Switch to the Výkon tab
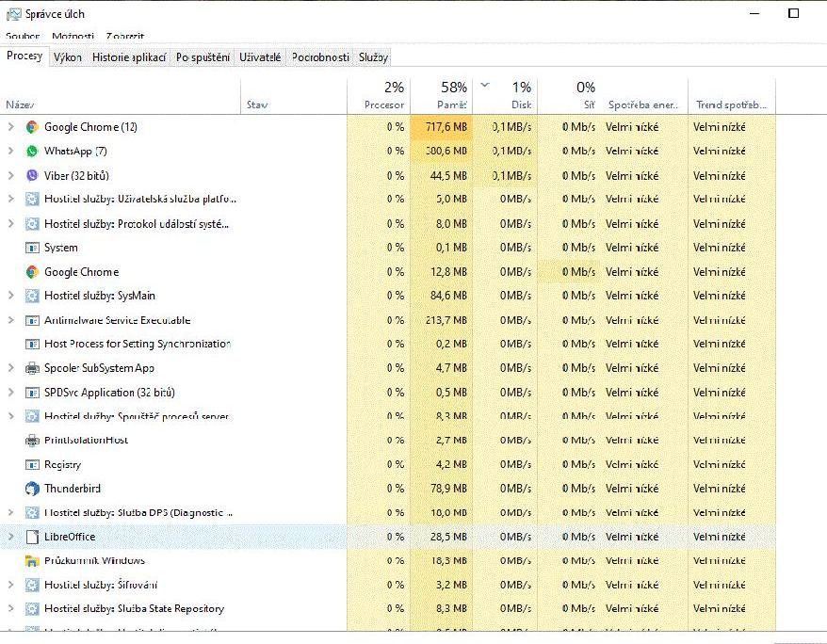 click(68, 56)
